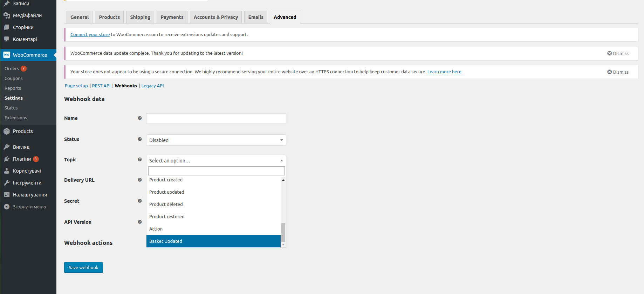This screenshot has height=294, width=644.
Task: Switch to the Accounts & Privacy tab
Action: point(216,17)
